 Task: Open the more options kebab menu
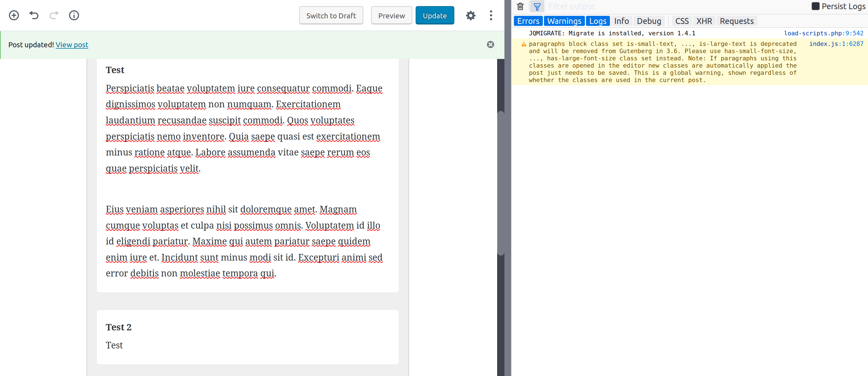(491, 15)
